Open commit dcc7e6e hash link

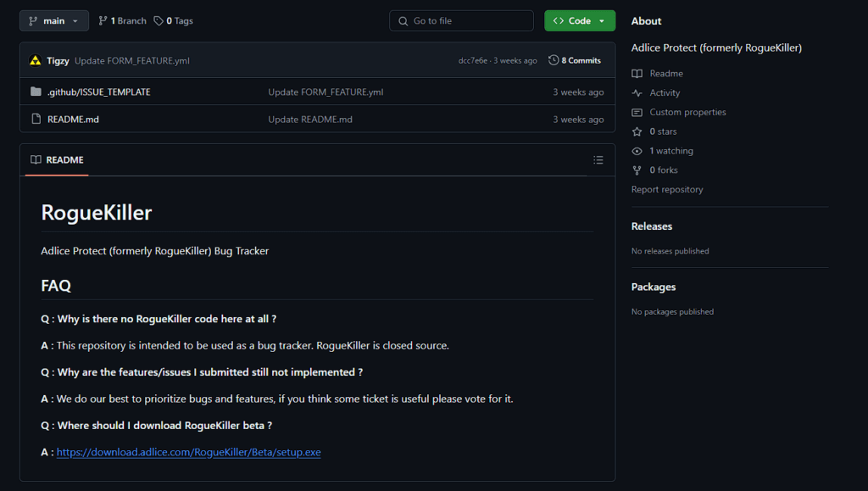pos(473,61)
